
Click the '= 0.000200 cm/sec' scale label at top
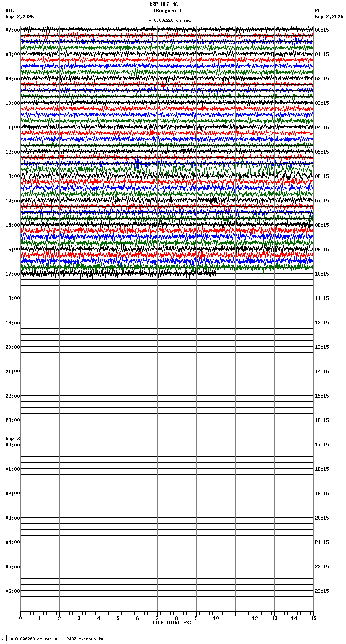click(x=170, y=20)
